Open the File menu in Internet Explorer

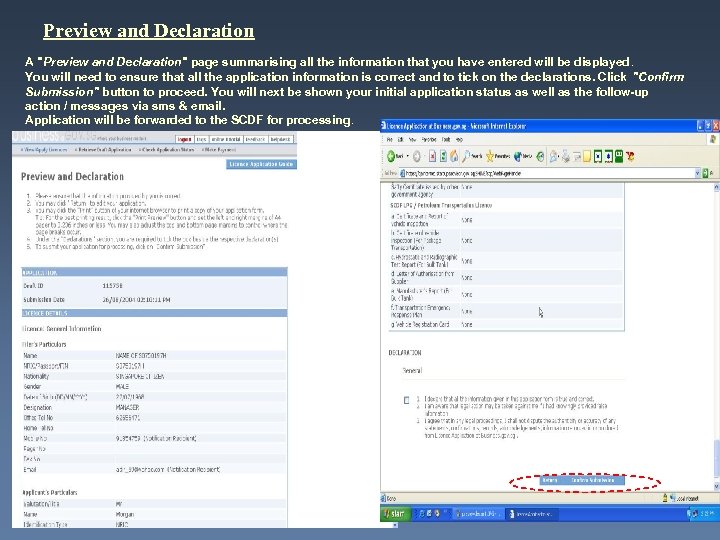pyautogui.click(x=389, y=139)
